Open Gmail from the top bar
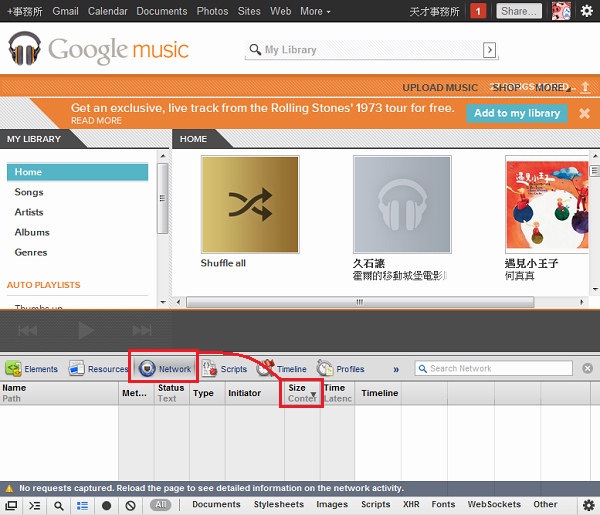Viewport: 600px width, 515px height. 65,11
